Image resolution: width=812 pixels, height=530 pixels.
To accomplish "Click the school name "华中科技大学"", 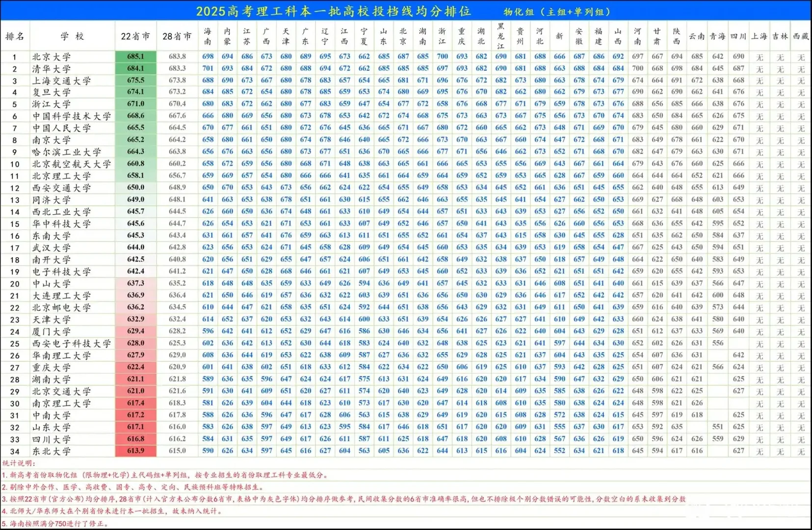I will point(61,224).
